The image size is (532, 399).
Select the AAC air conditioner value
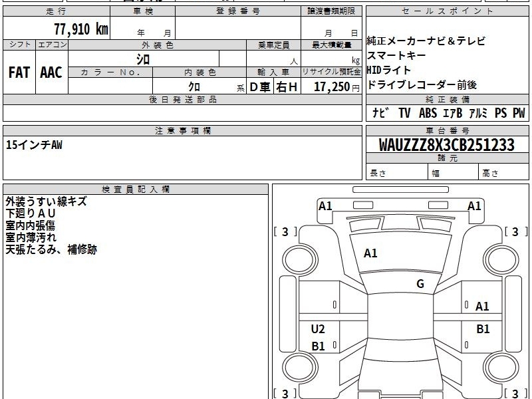51,72
